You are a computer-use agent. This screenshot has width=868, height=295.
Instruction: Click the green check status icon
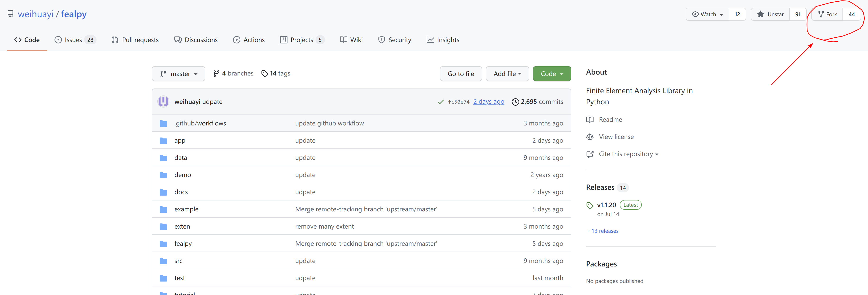(440, 102)
